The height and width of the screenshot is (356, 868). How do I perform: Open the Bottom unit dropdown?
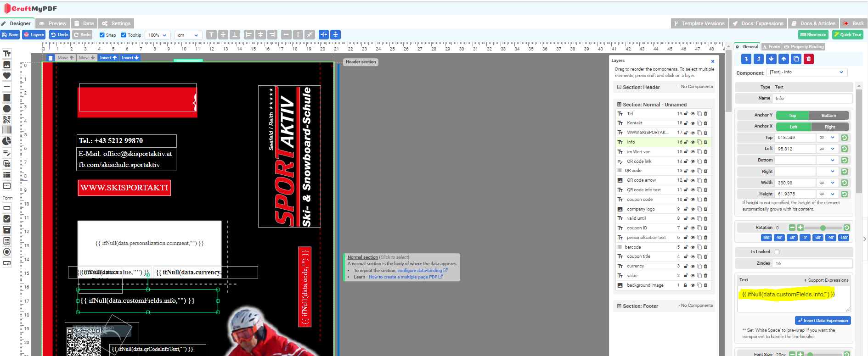click(828, 160)
